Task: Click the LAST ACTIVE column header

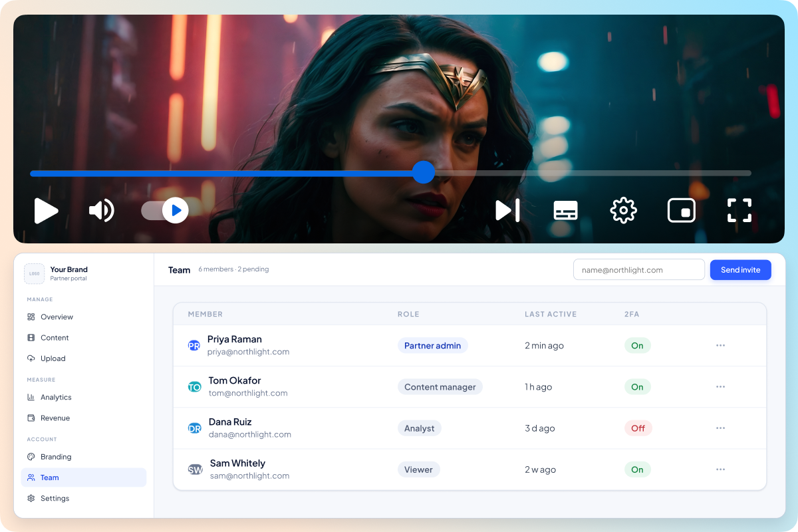Action: click(x=551, y=315)
